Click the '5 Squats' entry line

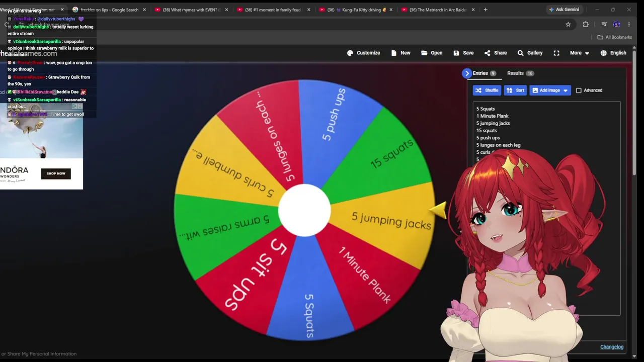486,109
